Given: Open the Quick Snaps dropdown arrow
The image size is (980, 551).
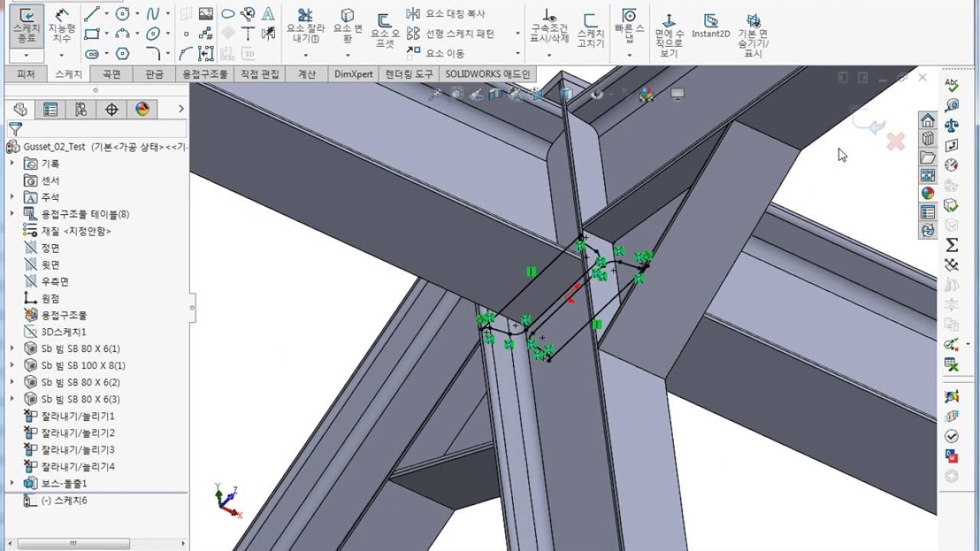Looking at the screenshot, I should 629,55.
